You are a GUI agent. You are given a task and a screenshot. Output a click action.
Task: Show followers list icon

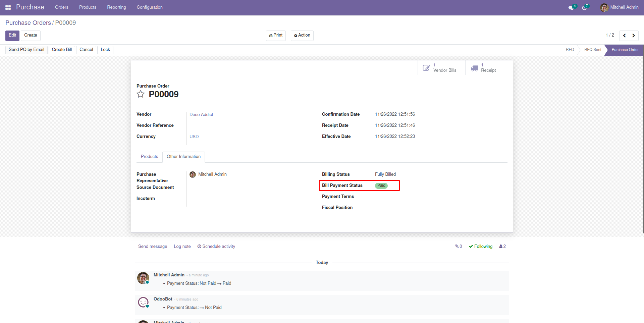pyautogui.click(x=502, y=247)
